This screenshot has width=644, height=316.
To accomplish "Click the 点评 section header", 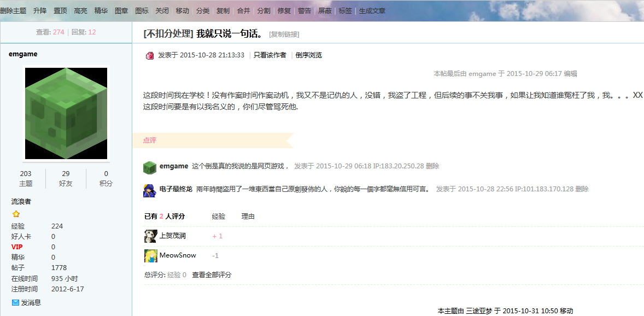I will (x=149, y=141).
